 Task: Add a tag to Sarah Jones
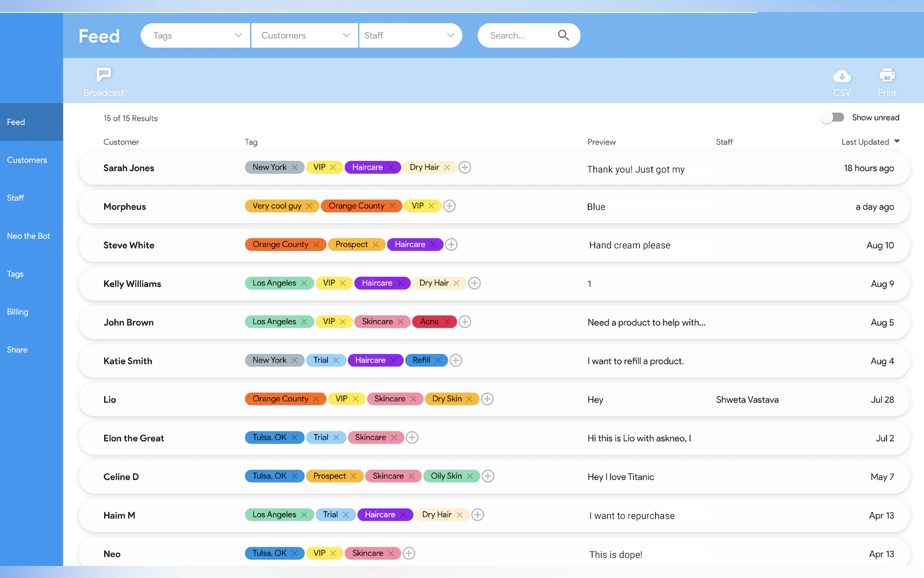(x=465, y=167)
